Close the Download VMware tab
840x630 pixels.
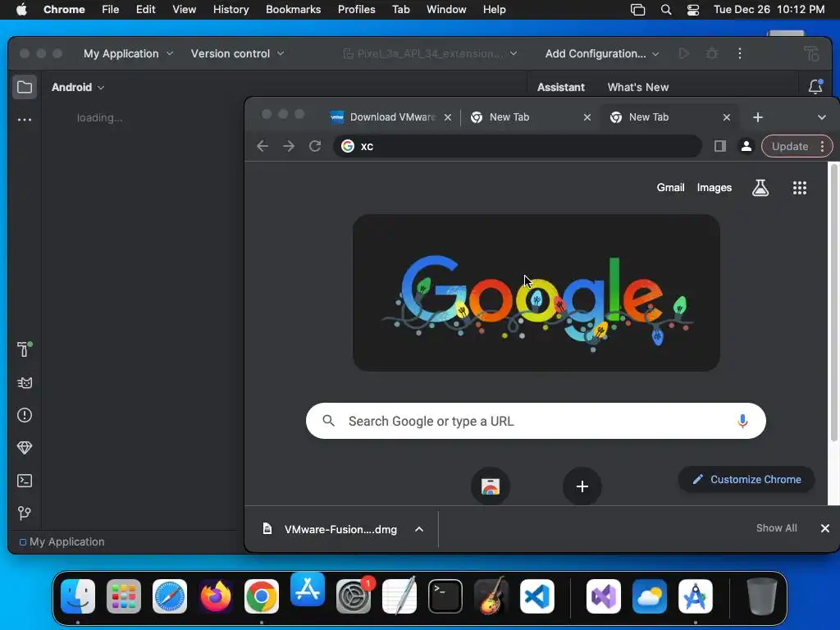click(448, 117)
